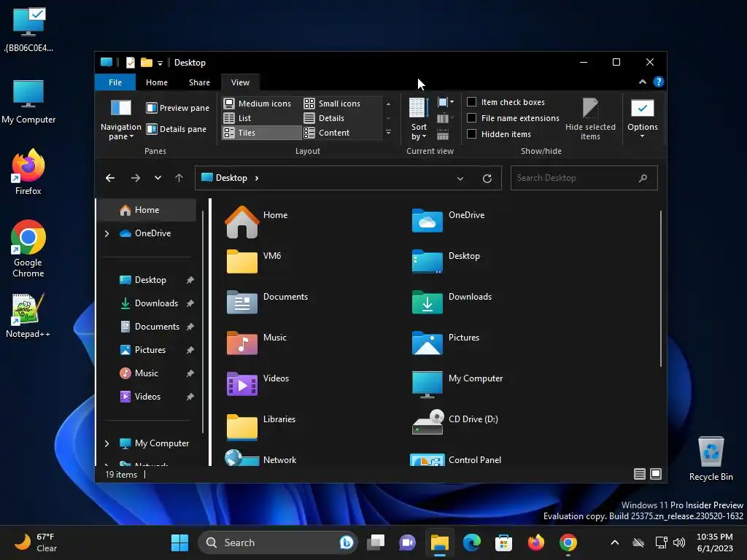Go up one folder level
Screen dimensions: 747x560
coord(179,178)
